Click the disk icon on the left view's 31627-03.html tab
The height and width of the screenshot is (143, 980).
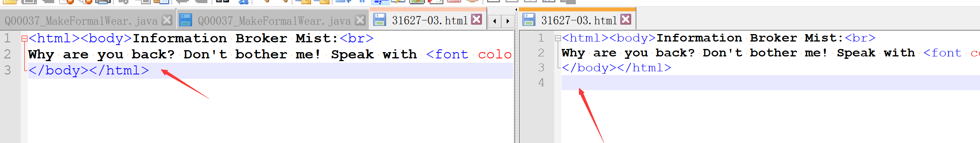[379, 20]
